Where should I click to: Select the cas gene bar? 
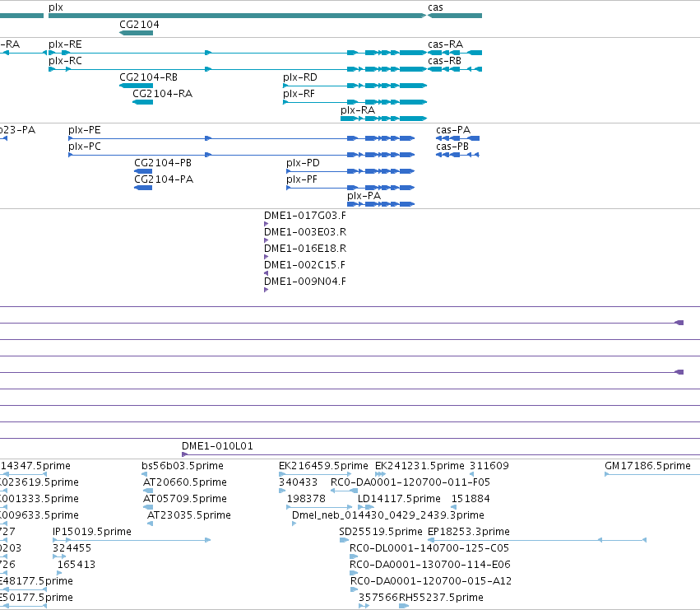[455, 16]
